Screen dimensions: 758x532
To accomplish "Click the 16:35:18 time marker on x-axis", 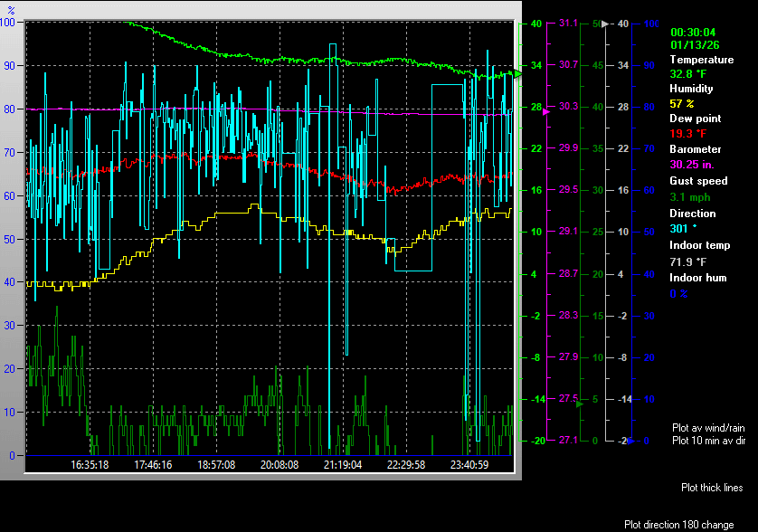I will coord(90,465).
